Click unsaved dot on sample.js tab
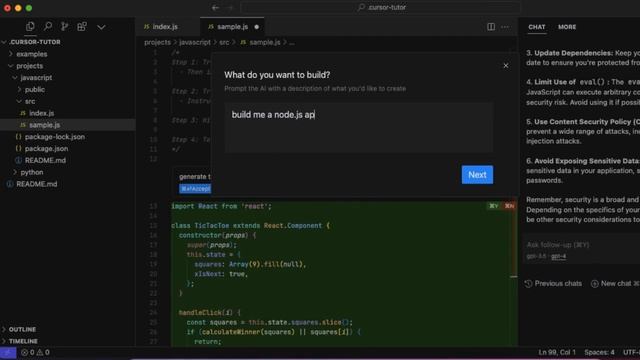Screen dimensions: 640x360 [257, 27]
